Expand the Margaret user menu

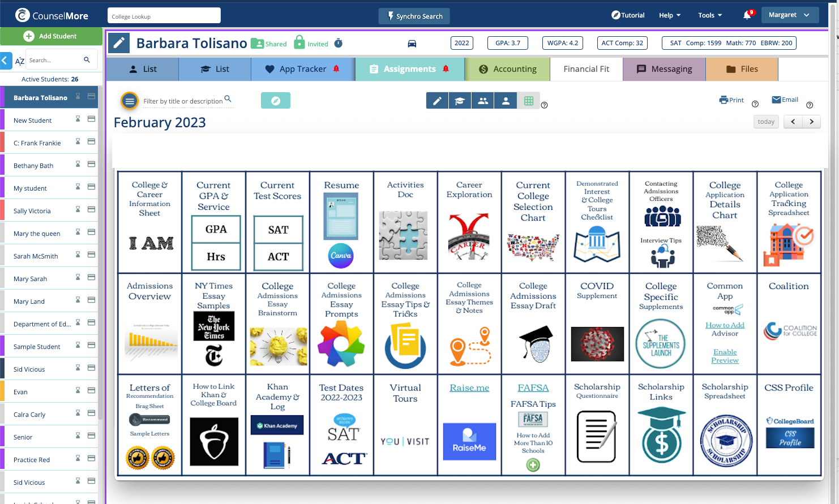(x=790, y=15)
